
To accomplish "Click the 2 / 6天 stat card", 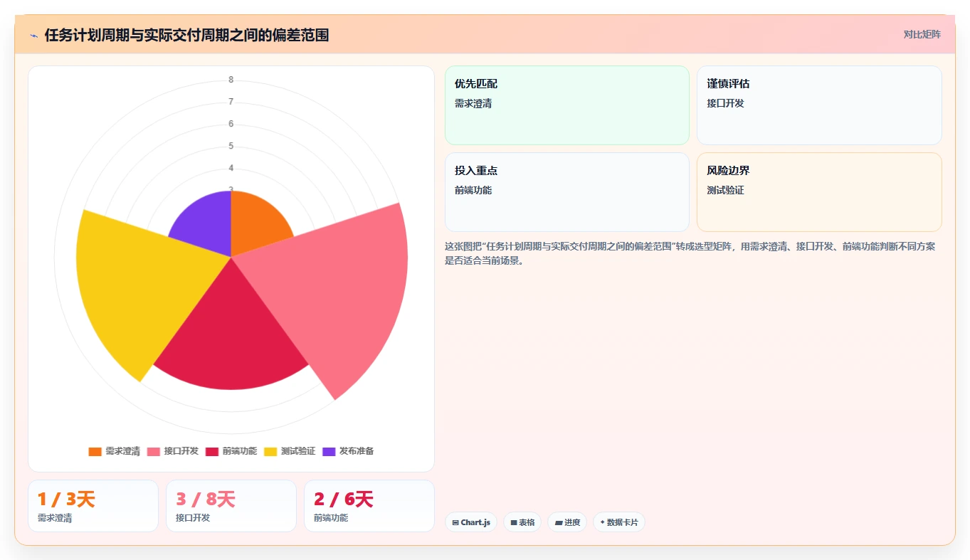I will pyautogui.click(x=369, y=506).
